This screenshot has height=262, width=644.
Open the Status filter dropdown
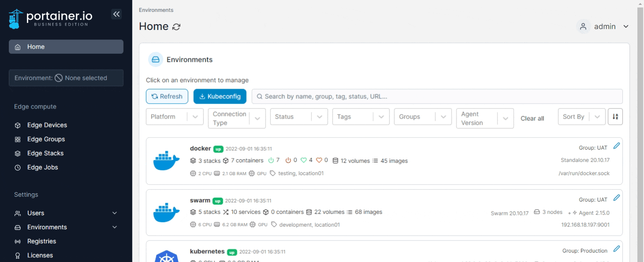coord(299,117)
